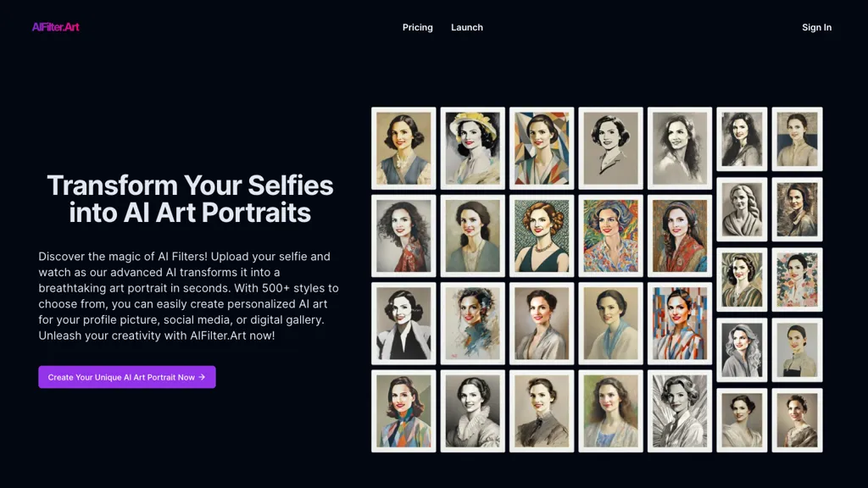Choose the colorful swirling psychedelic portrait
This screenshot has height=488, width=868.
pos(610,236)
